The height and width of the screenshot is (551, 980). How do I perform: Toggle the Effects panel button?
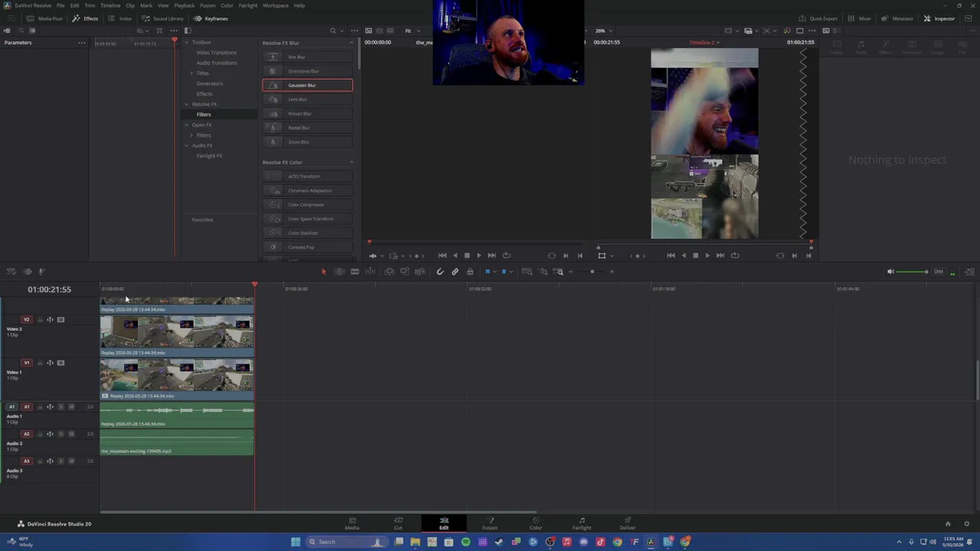point(86,18)
